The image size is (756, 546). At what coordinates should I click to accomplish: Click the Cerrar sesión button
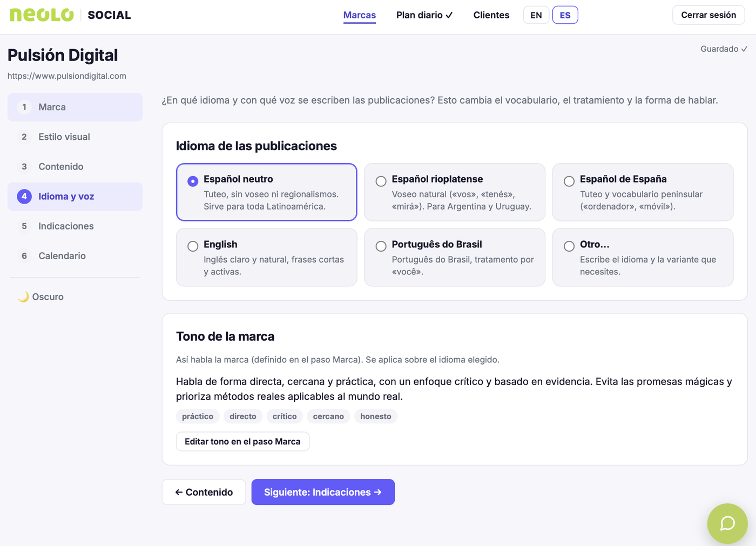pyautogui.click(x=708, y=15)
